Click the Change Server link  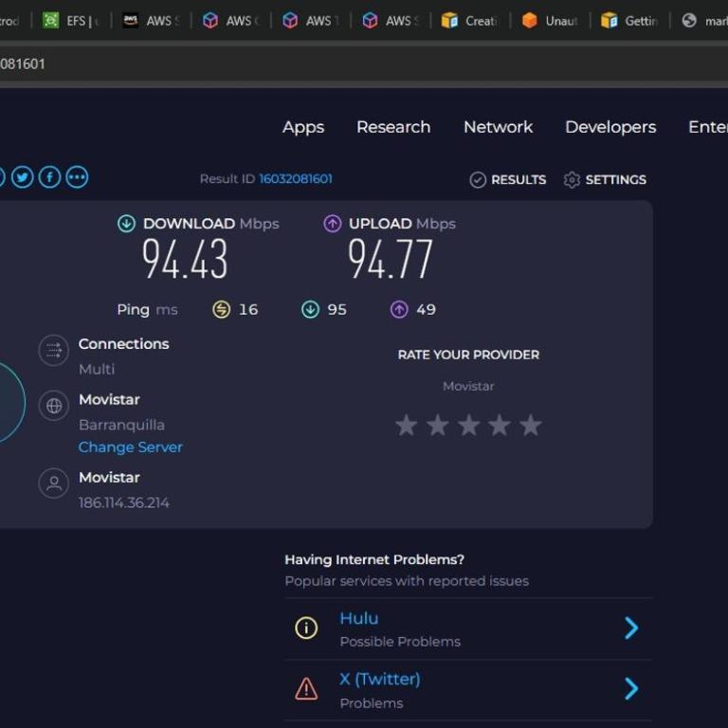click(131, 447)
